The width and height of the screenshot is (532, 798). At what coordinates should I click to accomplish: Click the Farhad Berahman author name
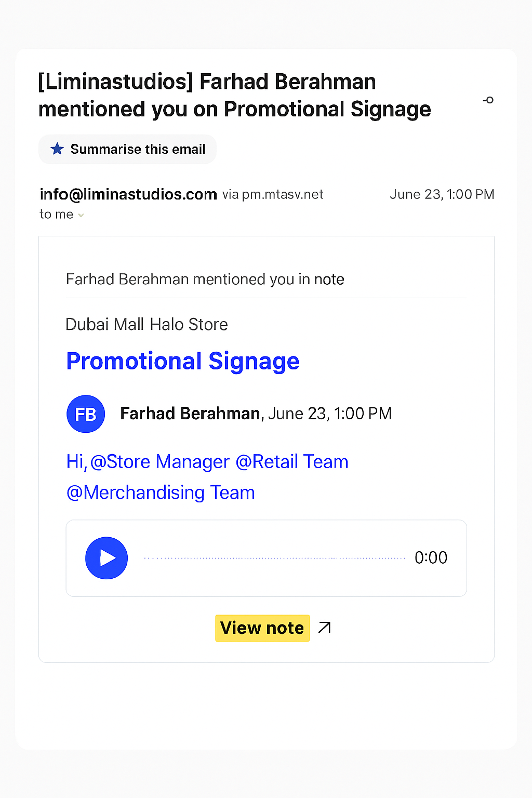[190, 414]
